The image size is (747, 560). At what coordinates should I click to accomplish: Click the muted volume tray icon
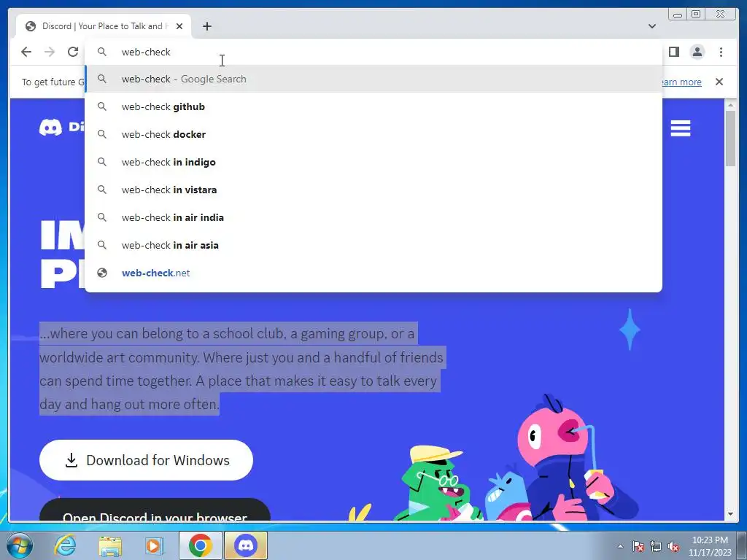coord(673,546)
